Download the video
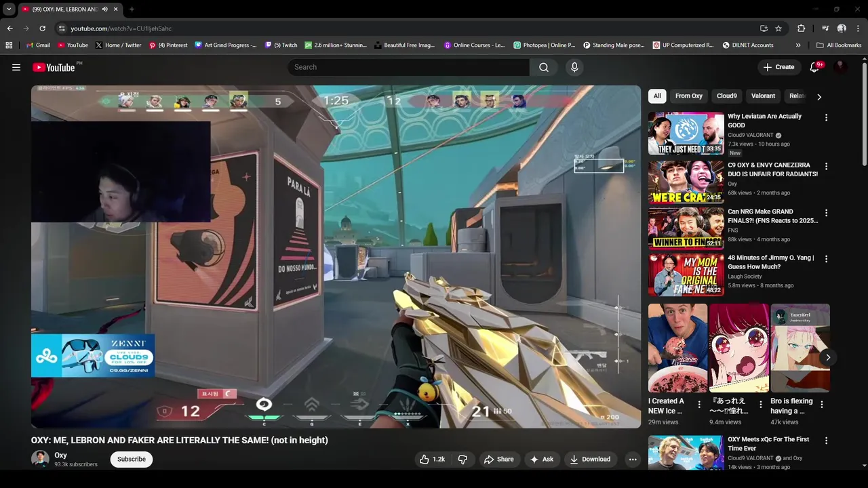The image size is (868, 488). tap(590, 459)
